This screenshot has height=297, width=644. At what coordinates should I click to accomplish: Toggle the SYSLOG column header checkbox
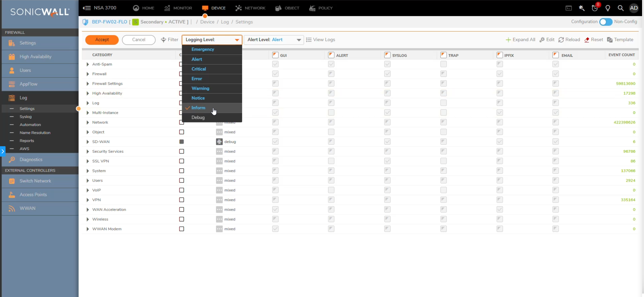(387, 55)
